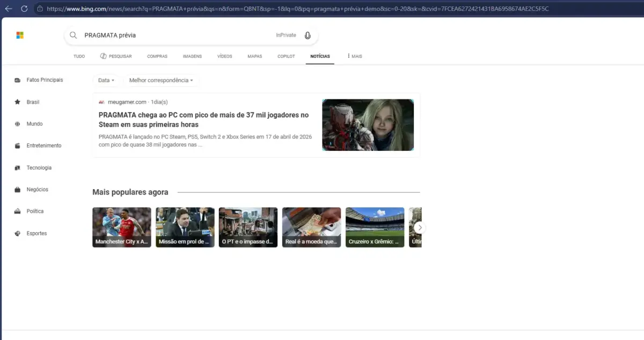Click the article snippet about PRAGMATA launch

(205, 141)
